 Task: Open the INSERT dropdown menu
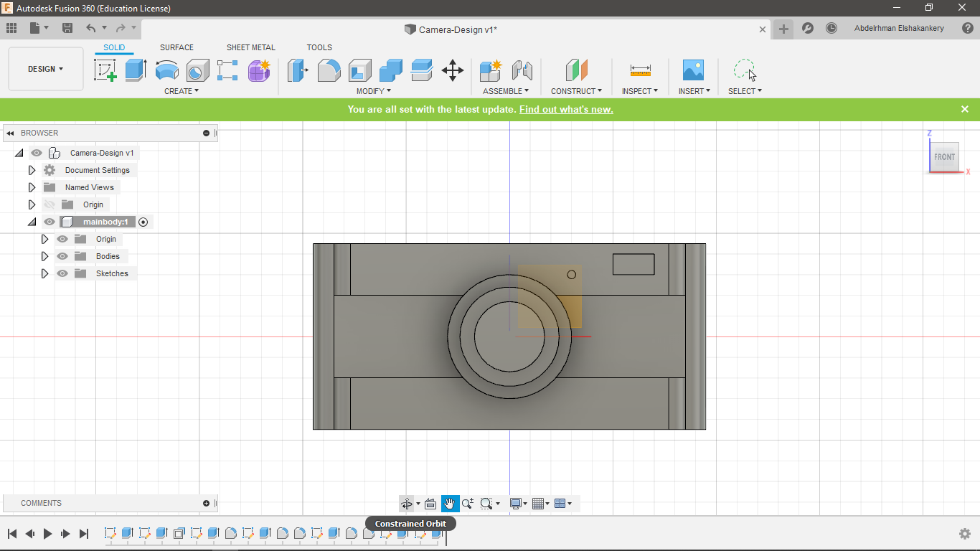(x=694, y=91)
